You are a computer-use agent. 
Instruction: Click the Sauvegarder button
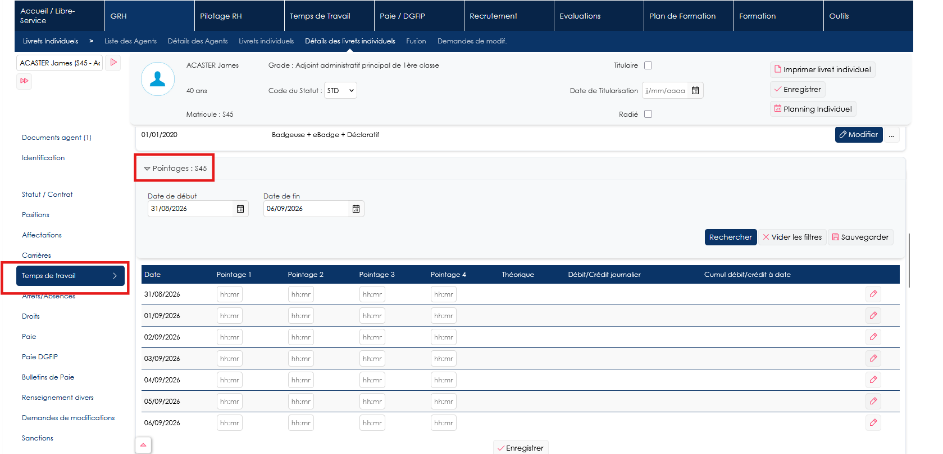tap(860, 237)
